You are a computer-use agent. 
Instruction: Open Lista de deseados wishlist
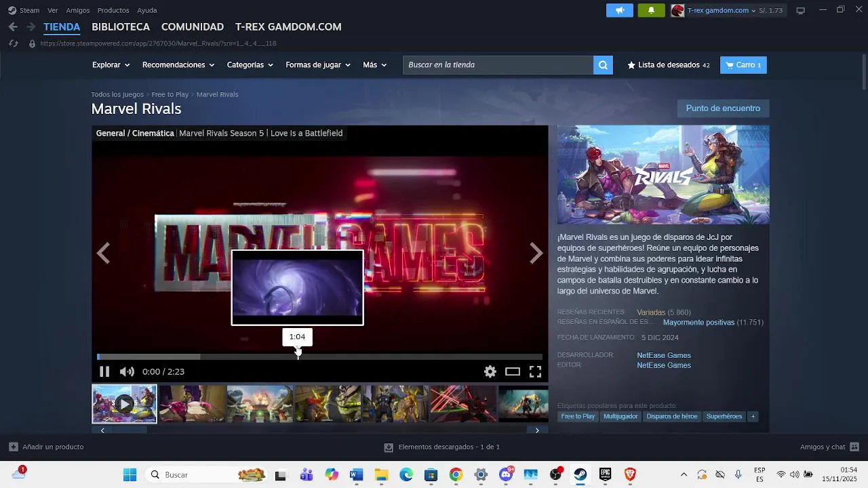tap(669, 65)
